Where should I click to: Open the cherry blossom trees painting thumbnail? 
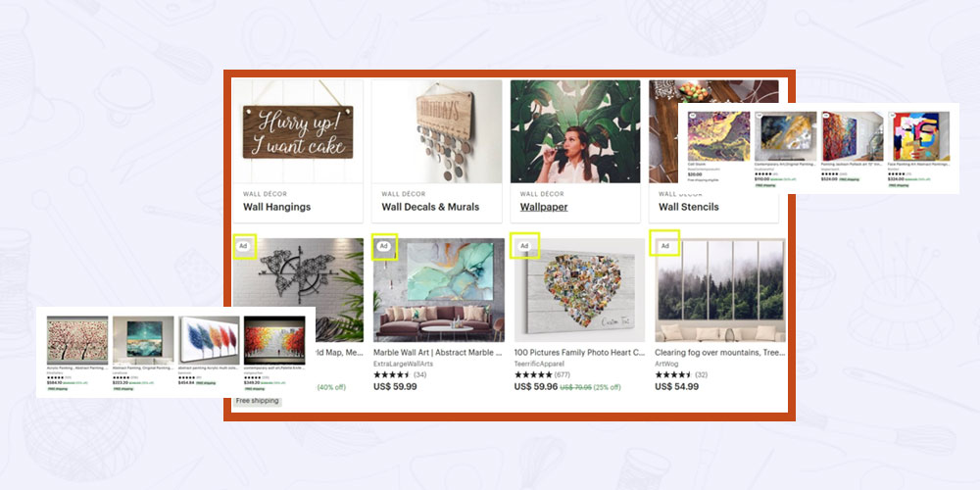coord(77,340)
